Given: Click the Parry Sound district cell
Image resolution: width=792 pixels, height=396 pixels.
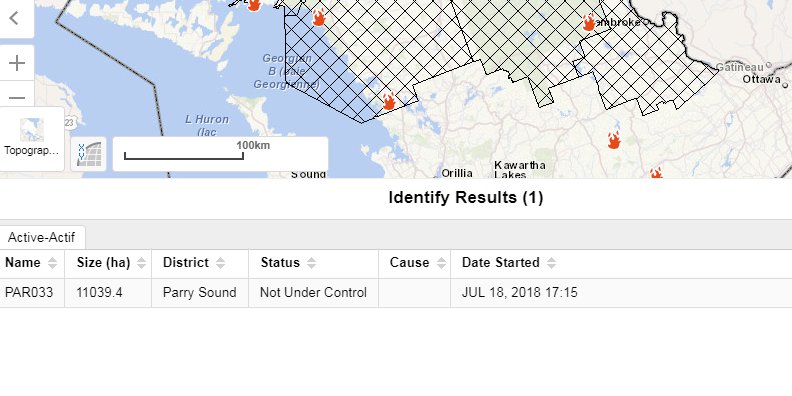Looking at the screenshot, I should click(x=200, y=292).
